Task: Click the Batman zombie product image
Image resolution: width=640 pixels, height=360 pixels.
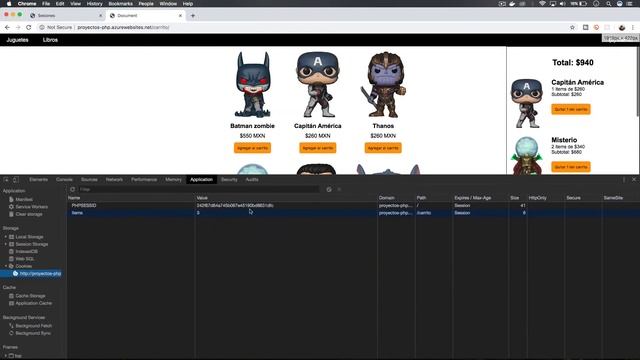Action: pos(252,84)
